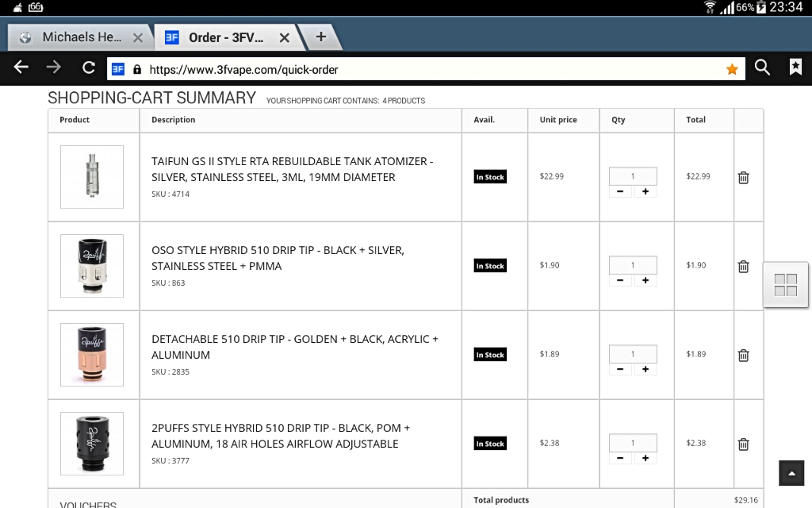Delete 2Puffs Style hybrid drip tip
The height and width of the screenshot is (508, 812).
click(743, 444)
